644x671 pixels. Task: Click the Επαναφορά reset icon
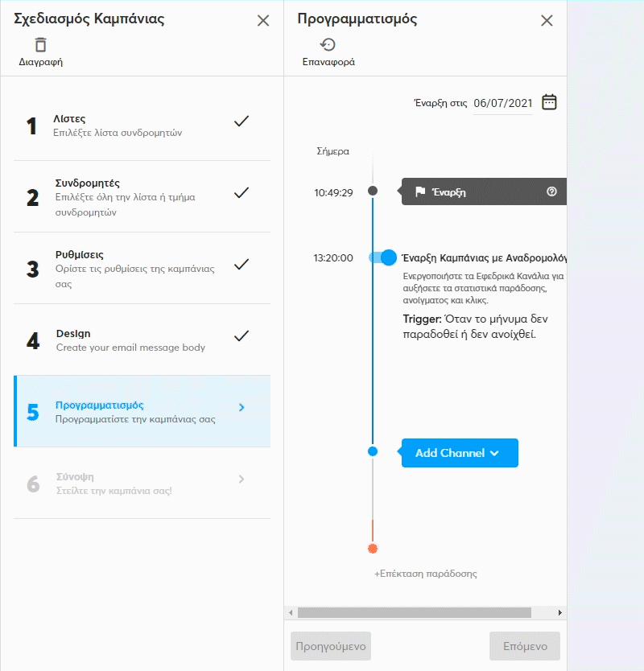328,46
